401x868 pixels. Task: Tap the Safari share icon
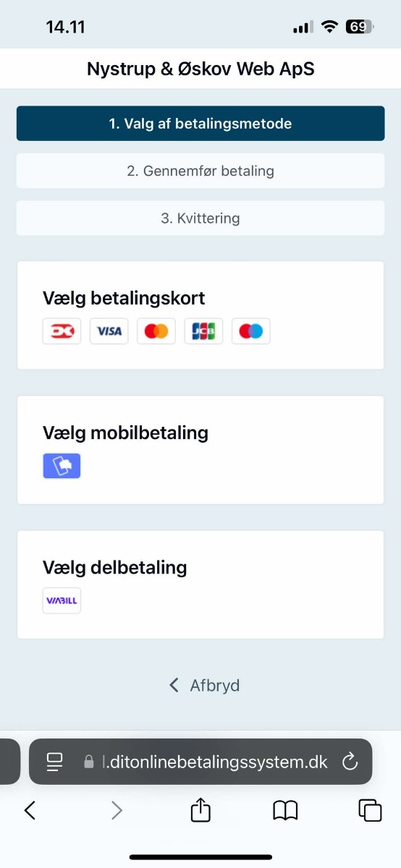point(200,810)
